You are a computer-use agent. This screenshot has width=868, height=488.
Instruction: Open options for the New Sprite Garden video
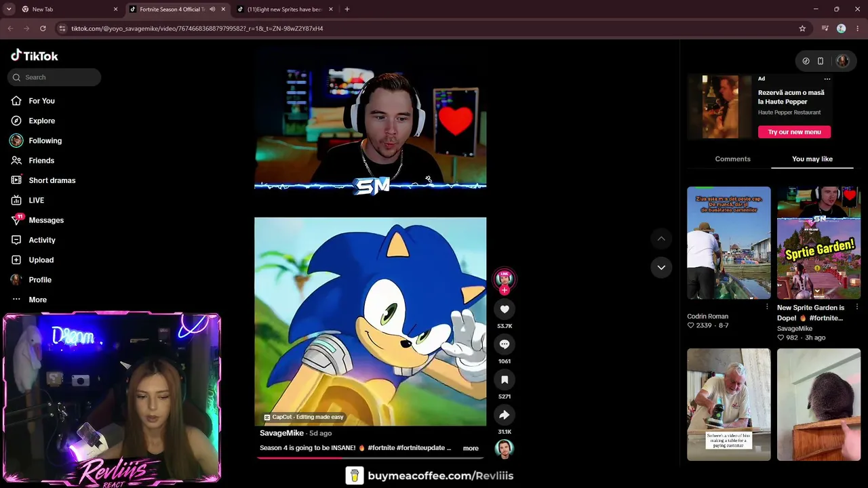pyautogui.click(x=857, y=307)
